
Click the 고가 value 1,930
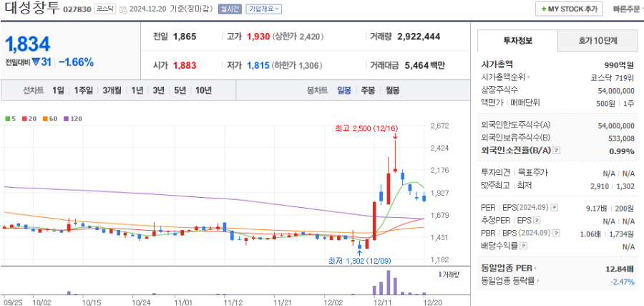click(x=258, y=37)
